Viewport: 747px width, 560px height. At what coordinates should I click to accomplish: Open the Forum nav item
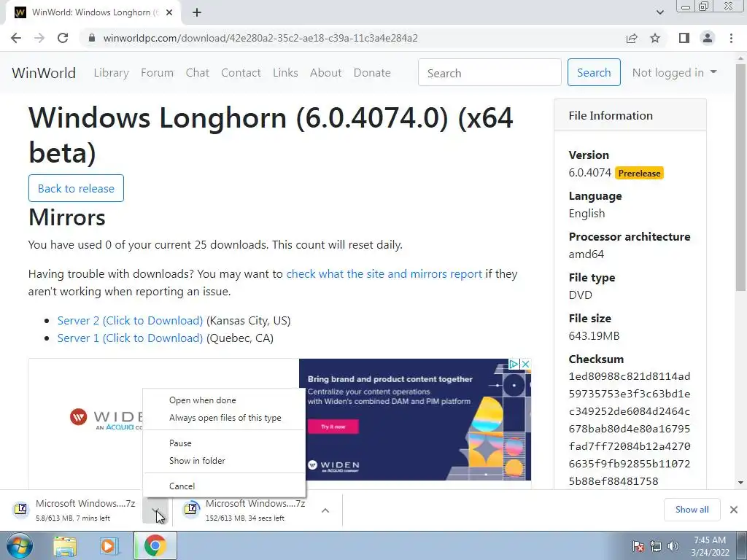pos(158,73)
